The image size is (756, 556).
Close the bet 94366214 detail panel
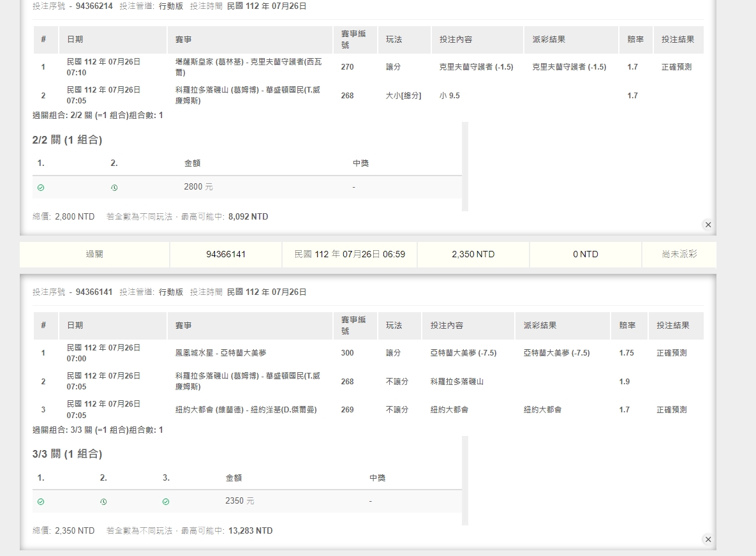[708, 225]
